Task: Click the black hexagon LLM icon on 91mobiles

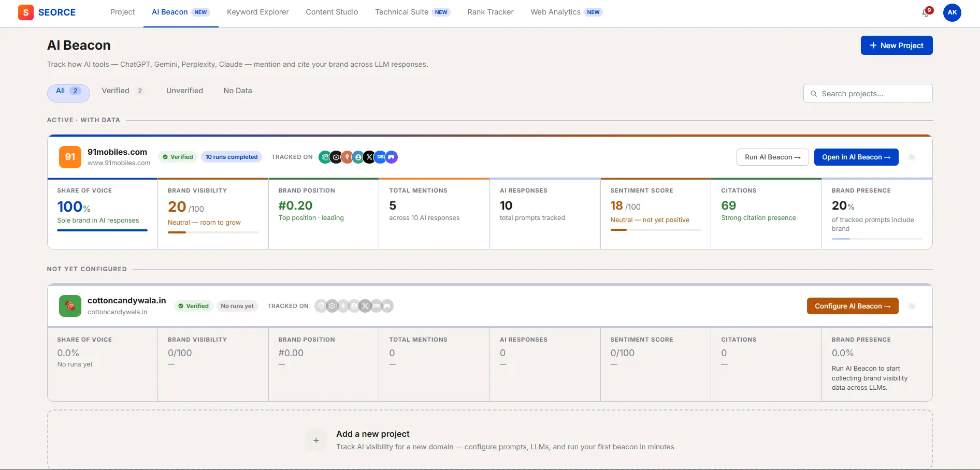Action: point(336,157)
